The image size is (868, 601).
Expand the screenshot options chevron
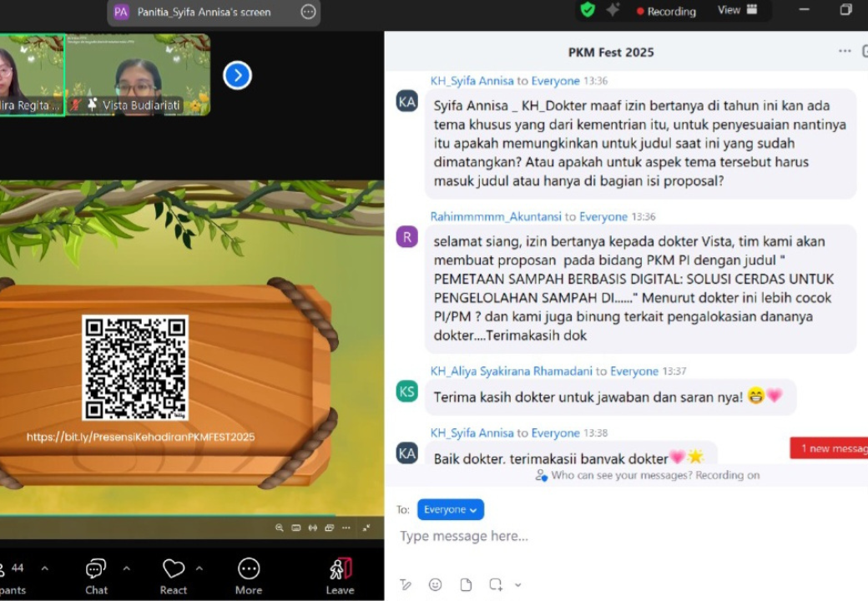click(x=517, y=584)
